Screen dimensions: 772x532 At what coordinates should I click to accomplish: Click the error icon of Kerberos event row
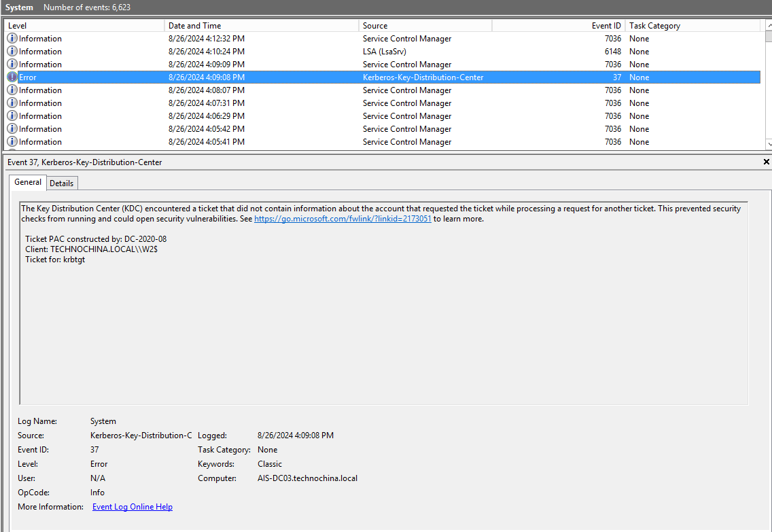coord(12,77)
